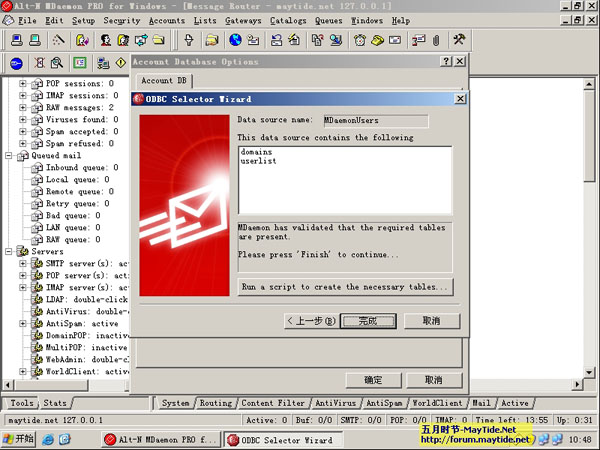Image resolution: width=600 pixels, height=450 pixels.
Task: Click the monitor with magnifier toolbar icon
Action: pos(336,40)
